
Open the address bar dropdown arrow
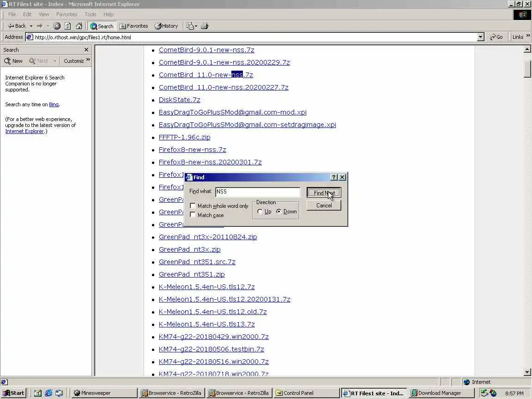point(480,37)
